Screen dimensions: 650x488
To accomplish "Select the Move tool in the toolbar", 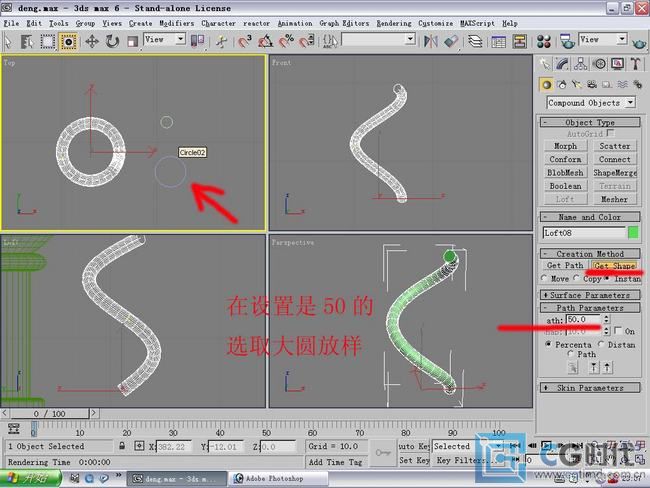I will (92, 41).
